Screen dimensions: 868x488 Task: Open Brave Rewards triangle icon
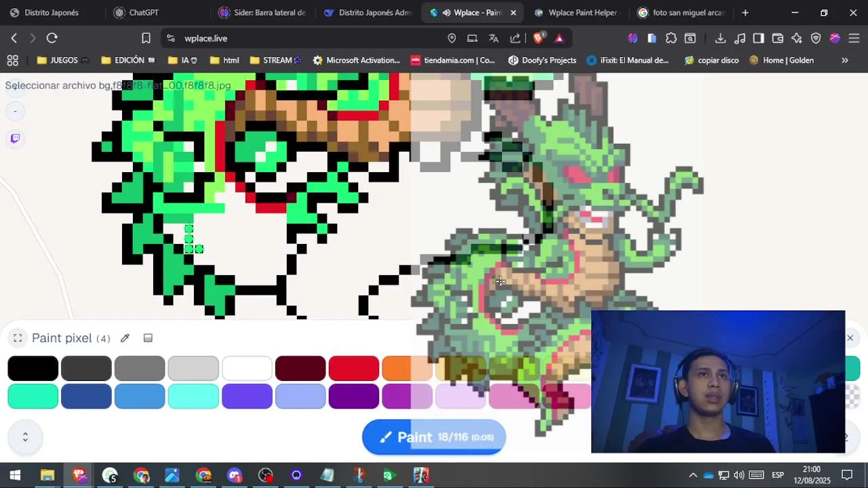[559, 39]
